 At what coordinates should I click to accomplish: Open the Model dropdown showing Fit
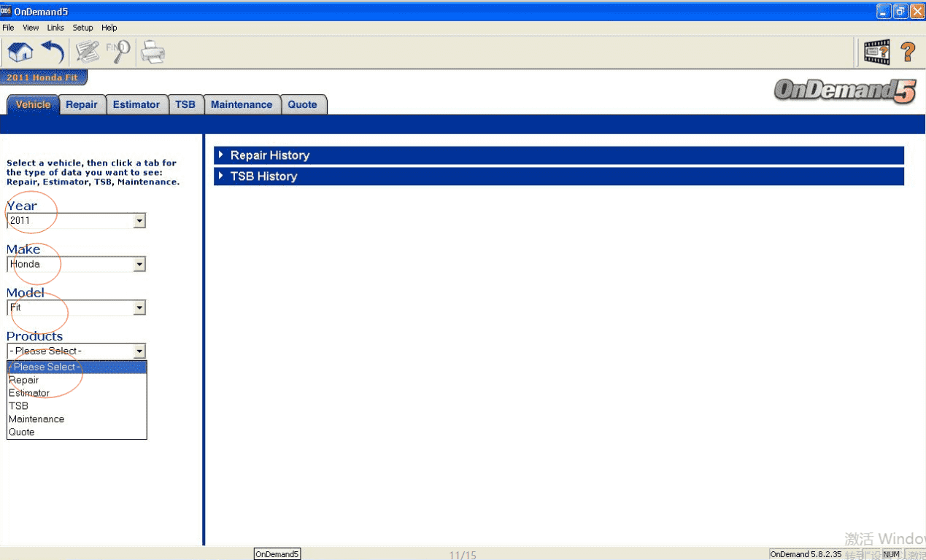coord(77,308)
